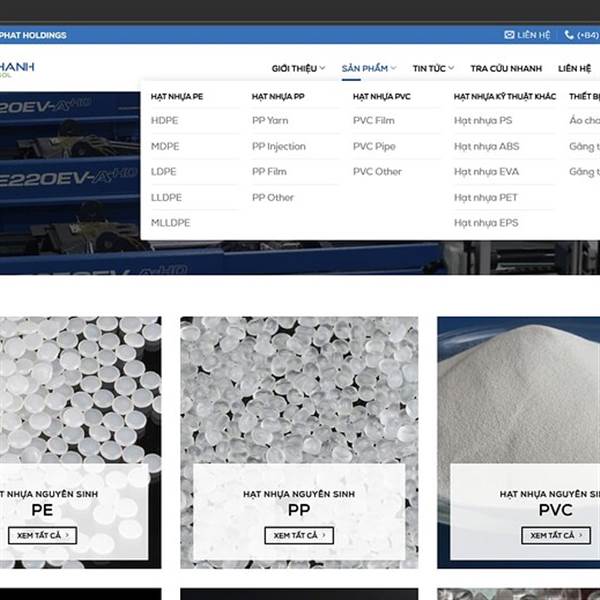This screenshot has width=600, height=600.
Task: Click PHAT HOLDINGS text in top bar
Action: (33, 35)
